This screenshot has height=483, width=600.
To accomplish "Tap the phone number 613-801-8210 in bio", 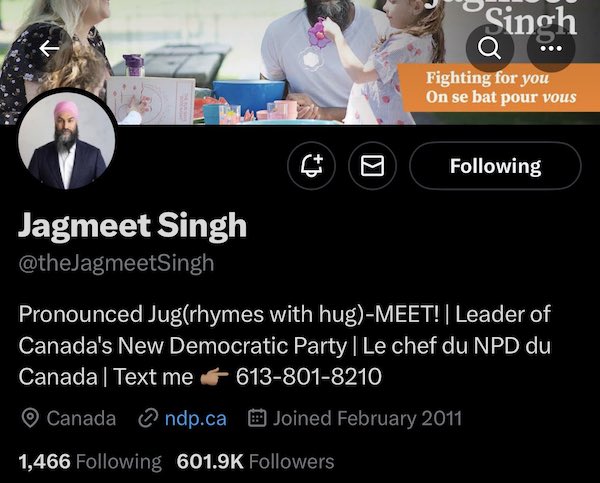I will coord(309,377).
